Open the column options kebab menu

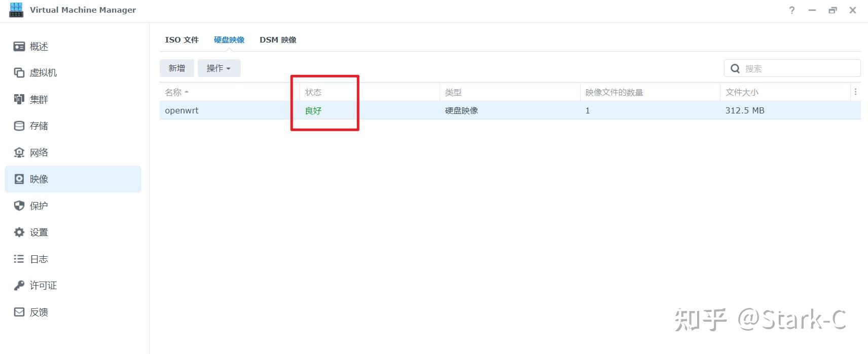[x=855, y=92]
